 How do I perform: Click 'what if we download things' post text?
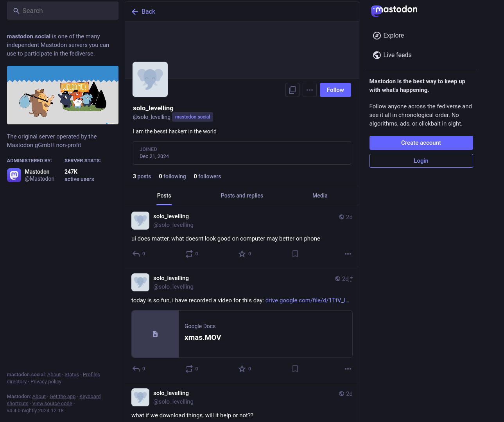pyautogui.click(x=192, y=415)
